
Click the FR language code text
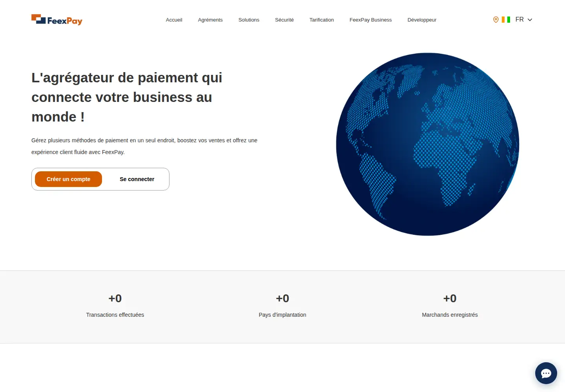[519, 20]
